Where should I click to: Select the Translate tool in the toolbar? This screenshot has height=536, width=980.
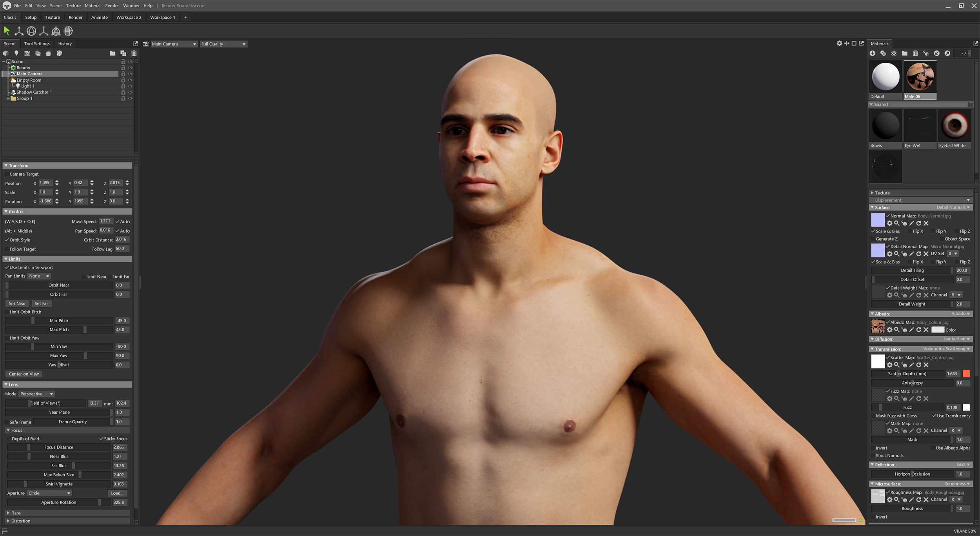click(x=19, y=31)
